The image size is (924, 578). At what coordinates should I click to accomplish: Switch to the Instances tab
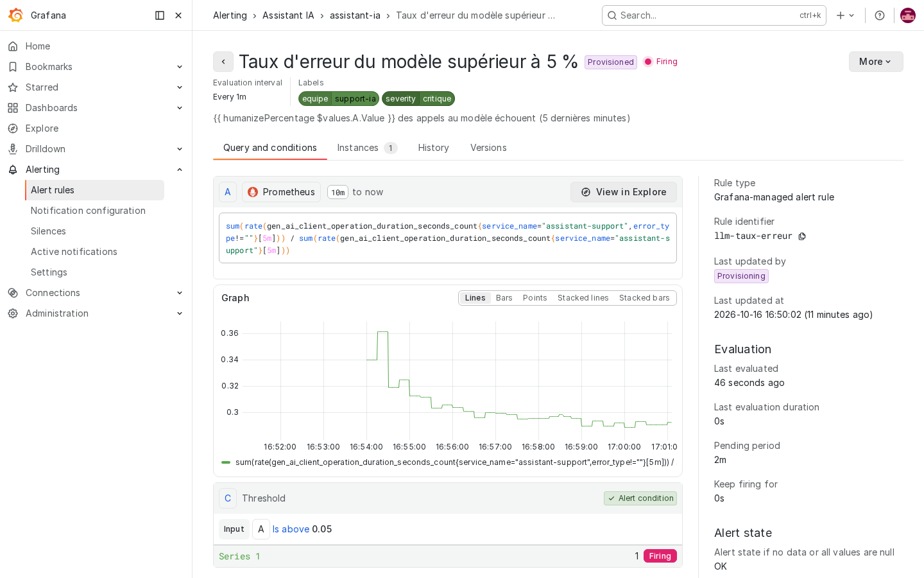point(367,148)
